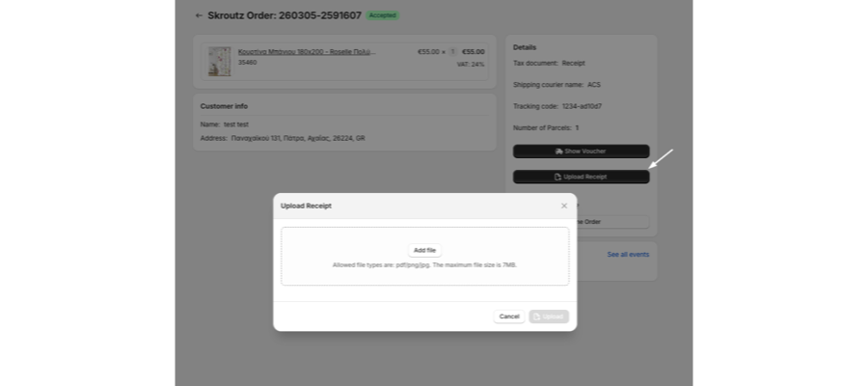The width and height of the screenshot is (868, 386).
Task: Click the green Accepted status badge
Action: point(383,15)
